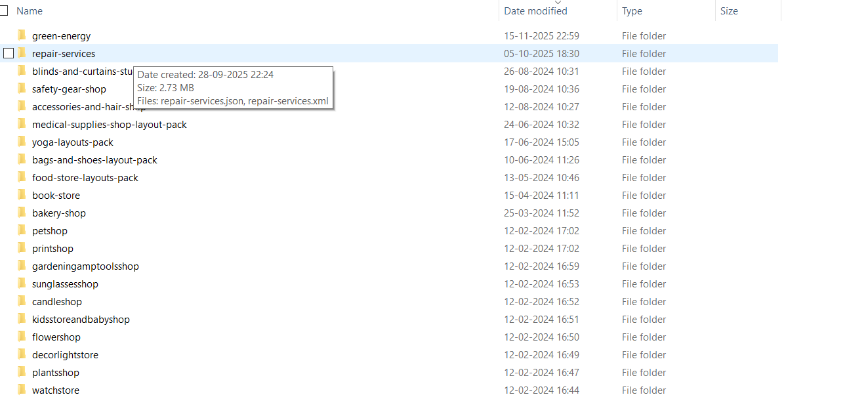Select the watchstore folder icon
Viewport: 868px width, 418px height.
click(22, 390)
